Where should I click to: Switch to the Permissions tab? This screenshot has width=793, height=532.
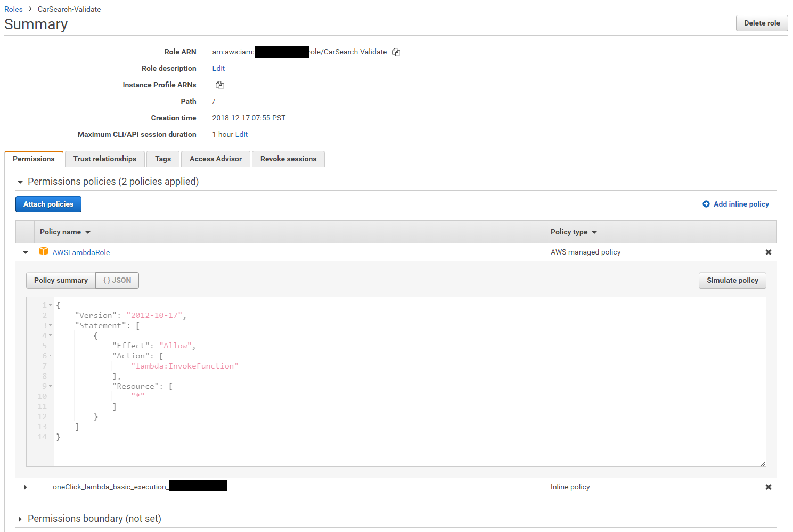(x=34, y=159)
